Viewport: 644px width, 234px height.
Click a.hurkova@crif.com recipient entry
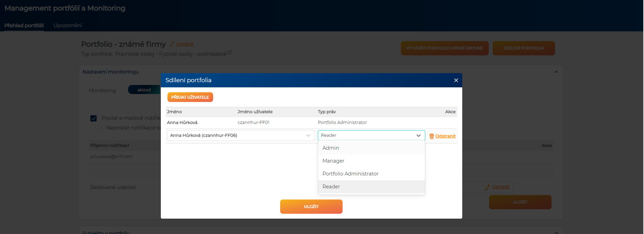tap(111, 157)
